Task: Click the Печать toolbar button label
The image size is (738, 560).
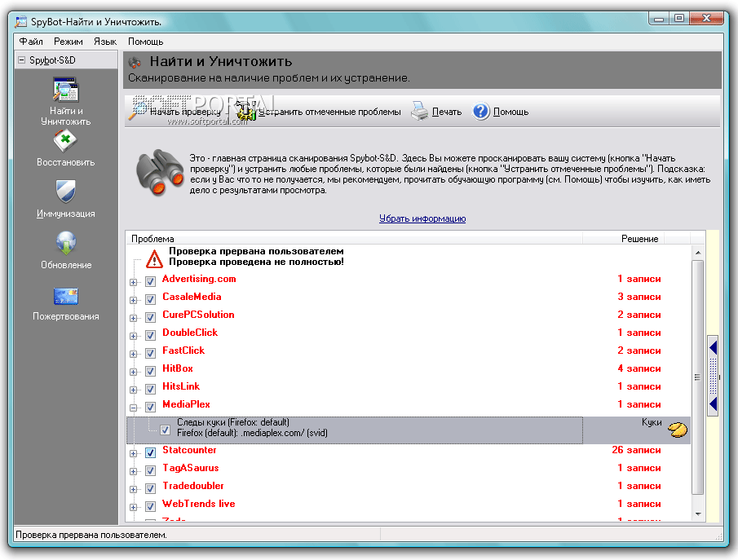Action: [447, 112]
